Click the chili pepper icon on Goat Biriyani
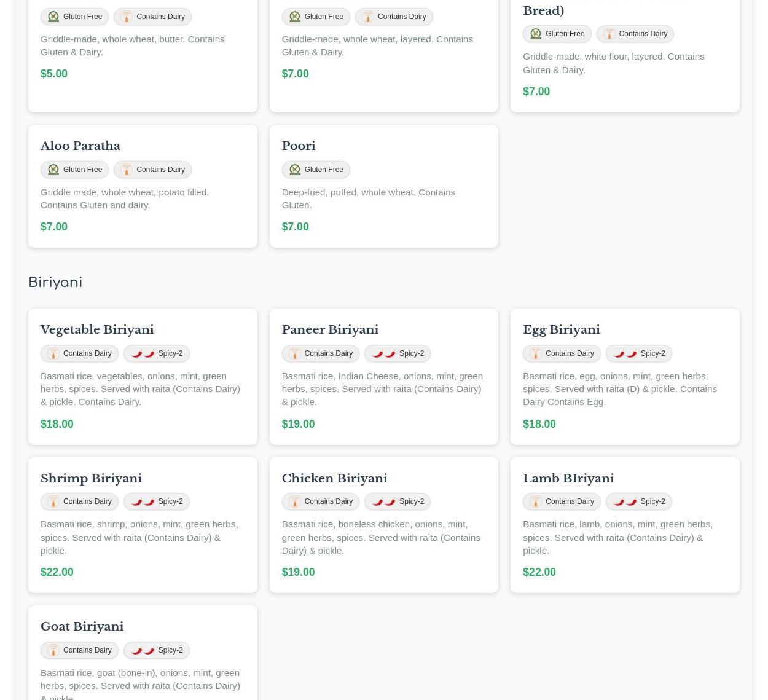768x700 pixels. tap(143, 650)
